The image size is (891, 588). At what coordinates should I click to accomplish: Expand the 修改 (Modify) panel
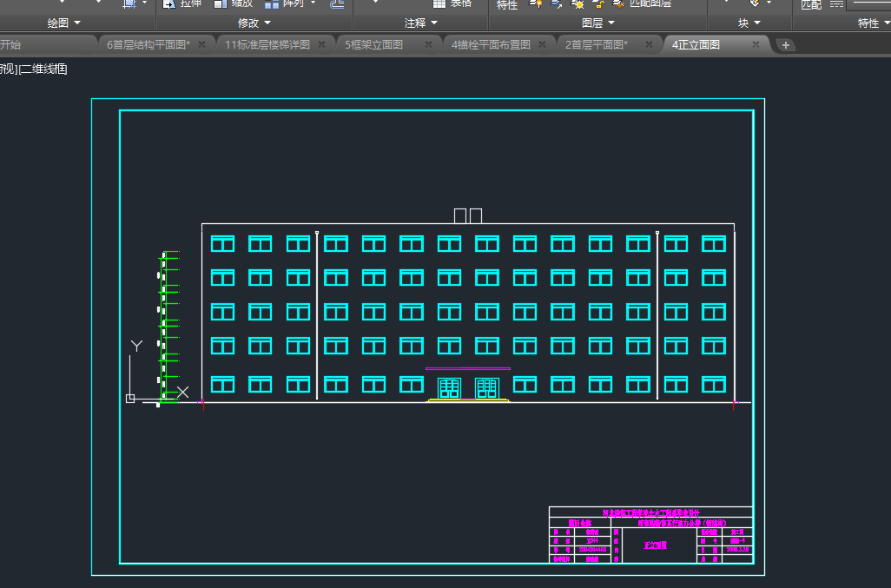(x=254, y=23)
